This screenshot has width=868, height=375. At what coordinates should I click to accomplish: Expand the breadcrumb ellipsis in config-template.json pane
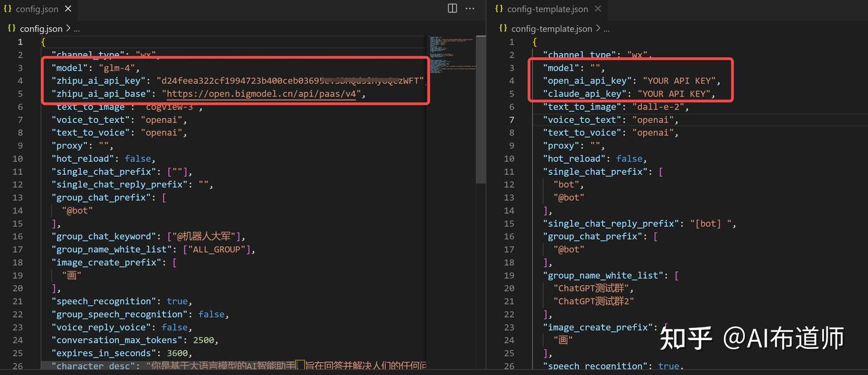(606, 29)
